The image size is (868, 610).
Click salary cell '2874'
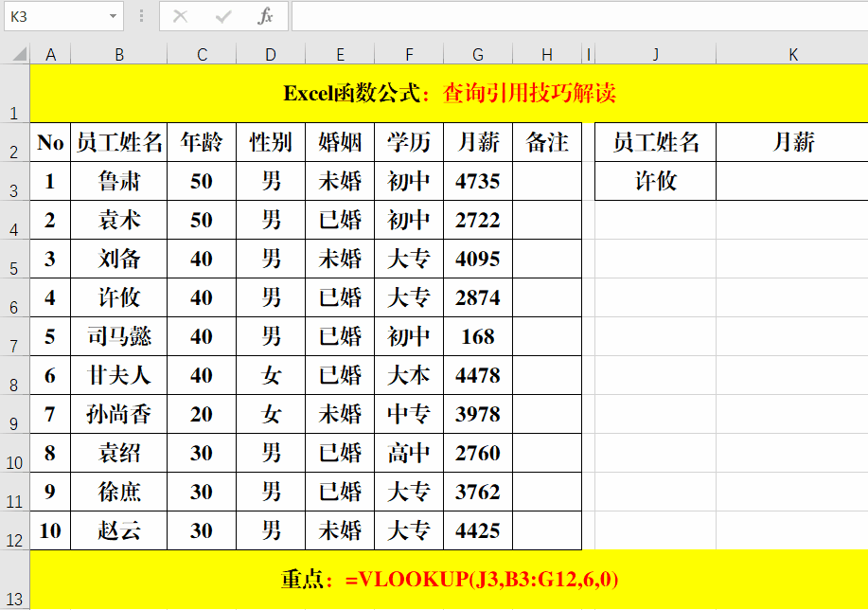478,297
